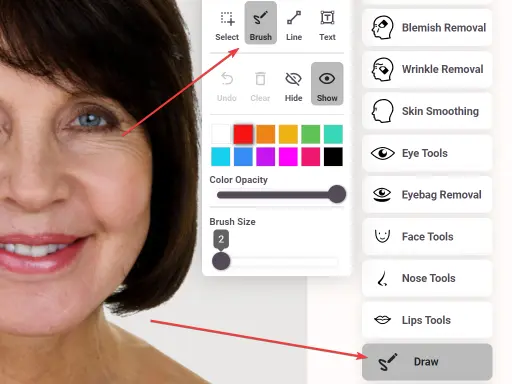Show drawings with the eye toggle
This screenshot has height=384, width=512.
(327, 83)
